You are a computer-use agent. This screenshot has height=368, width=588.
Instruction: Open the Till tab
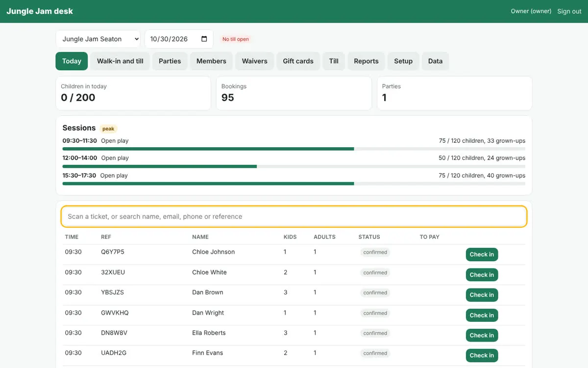click(x=334, y=61)
